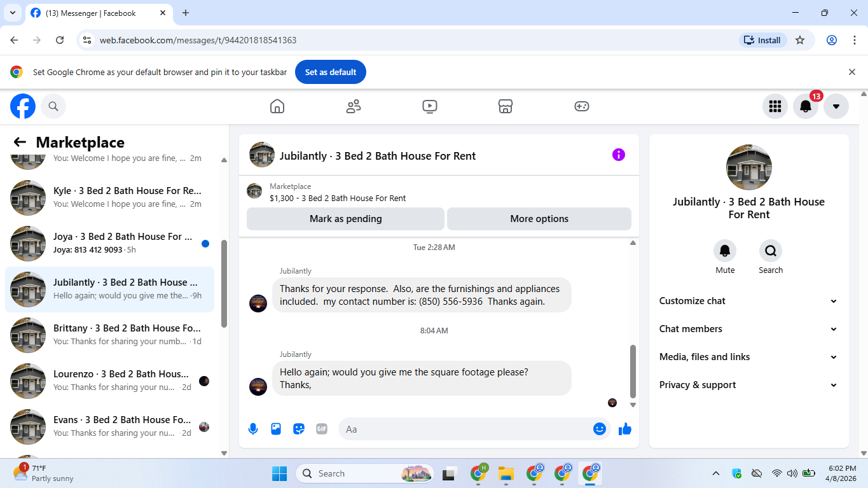Search in conversation icon

pos(771,251)
